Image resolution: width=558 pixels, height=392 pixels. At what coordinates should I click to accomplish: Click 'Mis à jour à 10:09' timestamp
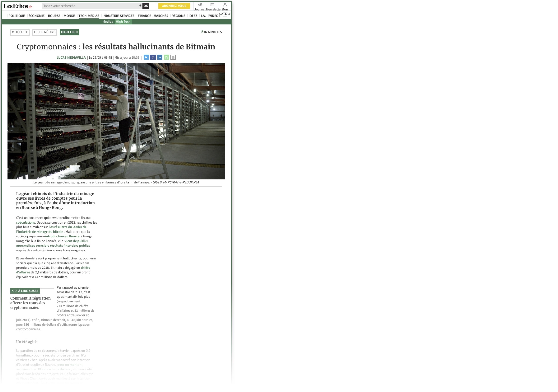click(127, 58)
